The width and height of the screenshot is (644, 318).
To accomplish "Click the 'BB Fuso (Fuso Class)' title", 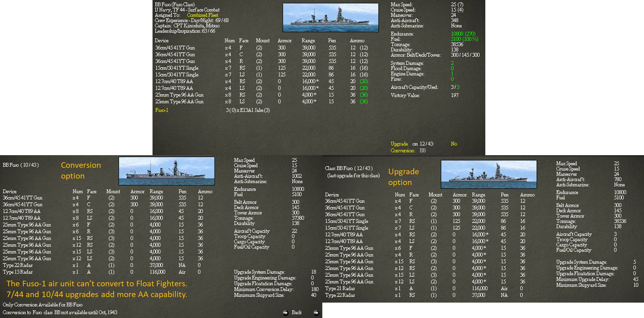I will coord(175,5).
